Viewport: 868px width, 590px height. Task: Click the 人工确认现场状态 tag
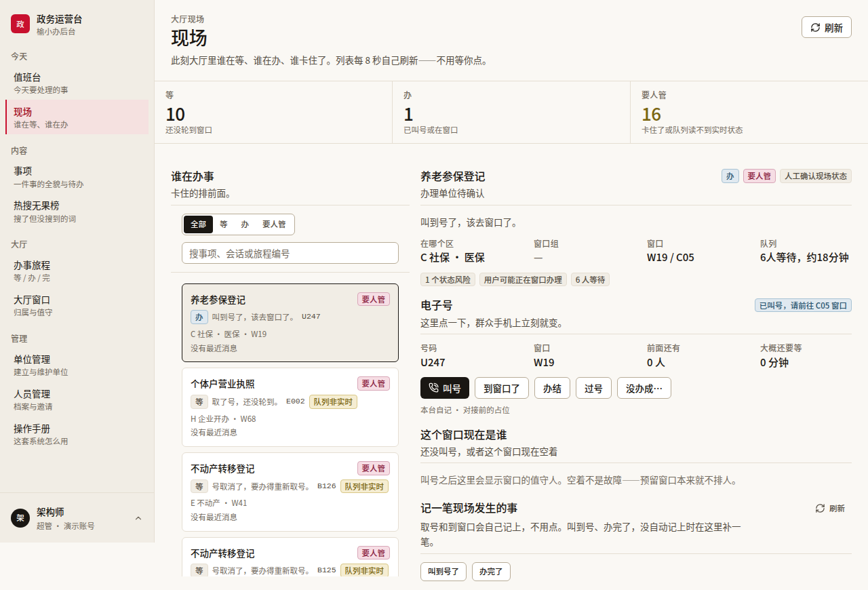(816, 176)
